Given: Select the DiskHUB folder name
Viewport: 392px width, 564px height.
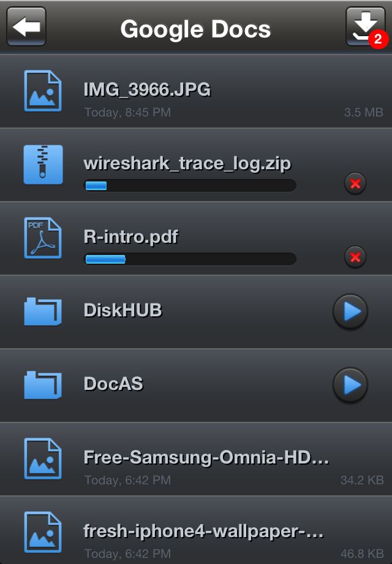Looking at the screenshot, I should tap(123, 310).
